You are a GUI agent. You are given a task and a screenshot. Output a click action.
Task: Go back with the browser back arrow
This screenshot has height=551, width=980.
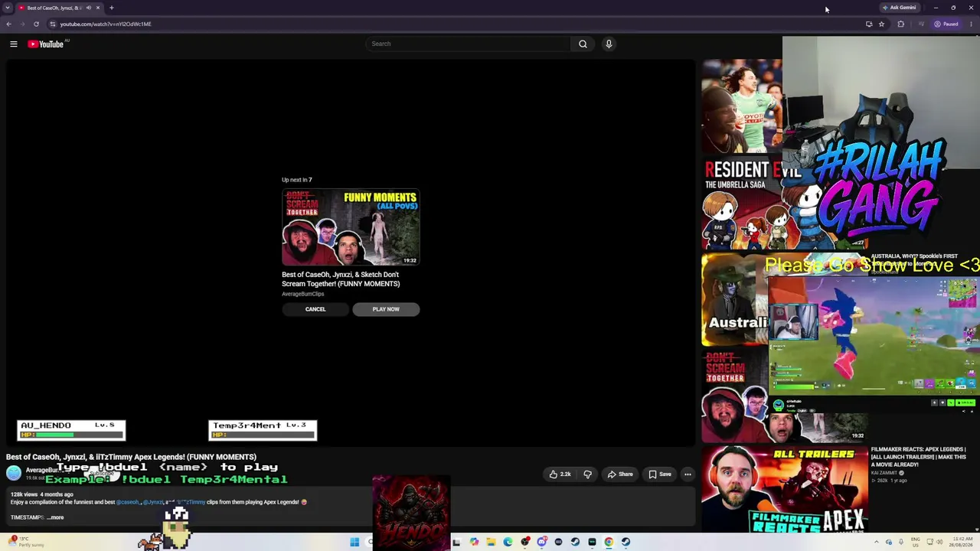[8, 24]
